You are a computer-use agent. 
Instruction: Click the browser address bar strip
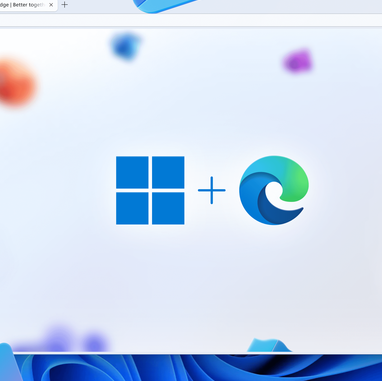pyautogui.click(x=191, y=20)
